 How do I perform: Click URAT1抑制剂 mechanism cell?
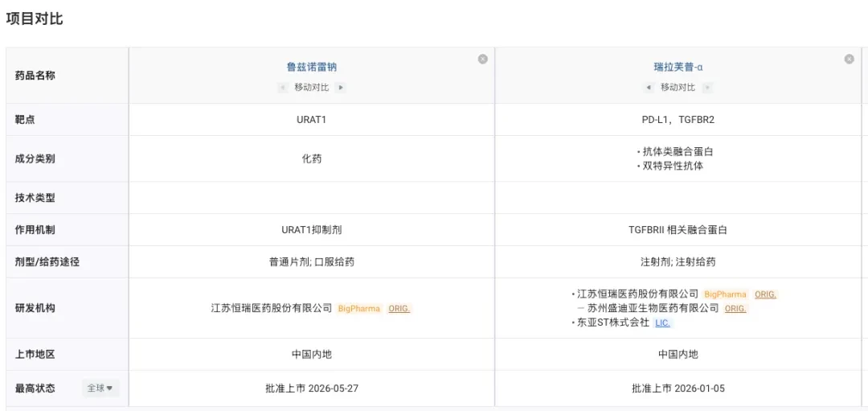tap(312, 230)
